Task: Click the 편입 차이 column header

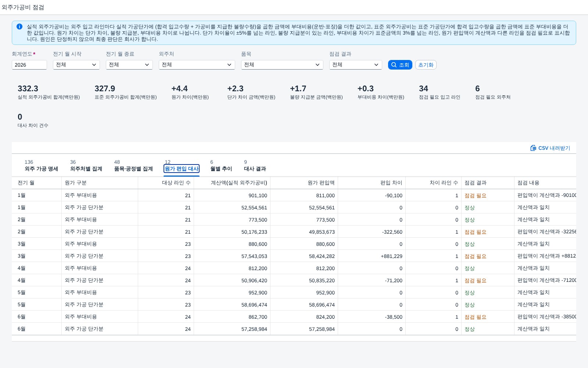Action: coord(372,183)
